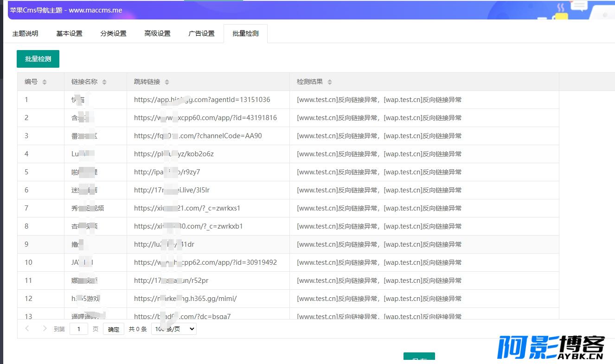Click link with channelCode=AA90
Viewport: 615px width, 364px height.
[x=198, y=136]
